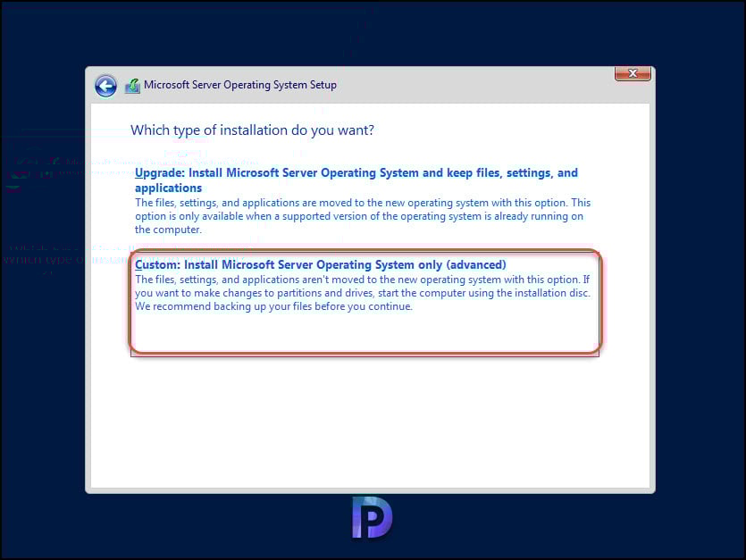
Task: Go back using the blue arrow button
Action: [x=105, y=86]
